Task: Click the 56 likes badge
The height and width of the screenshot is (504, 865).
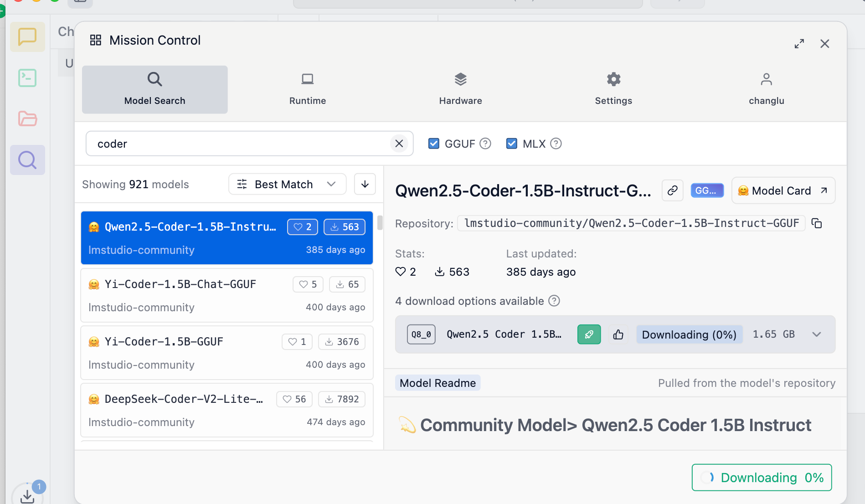Action: (294, 399)
